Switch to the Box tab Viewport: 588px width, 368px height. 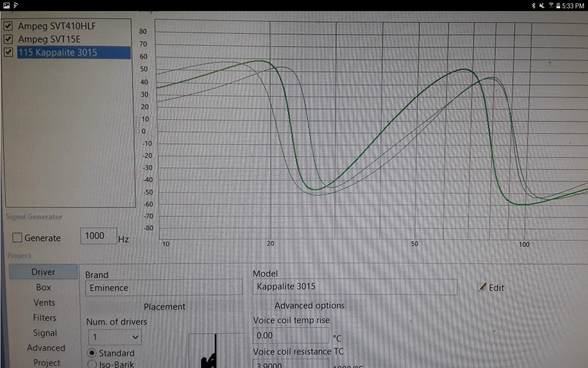43,287
